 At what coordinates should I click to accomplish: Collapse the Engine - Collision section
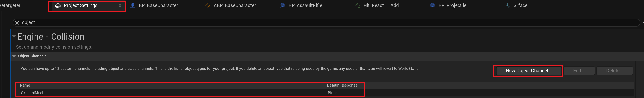[14, 37]
